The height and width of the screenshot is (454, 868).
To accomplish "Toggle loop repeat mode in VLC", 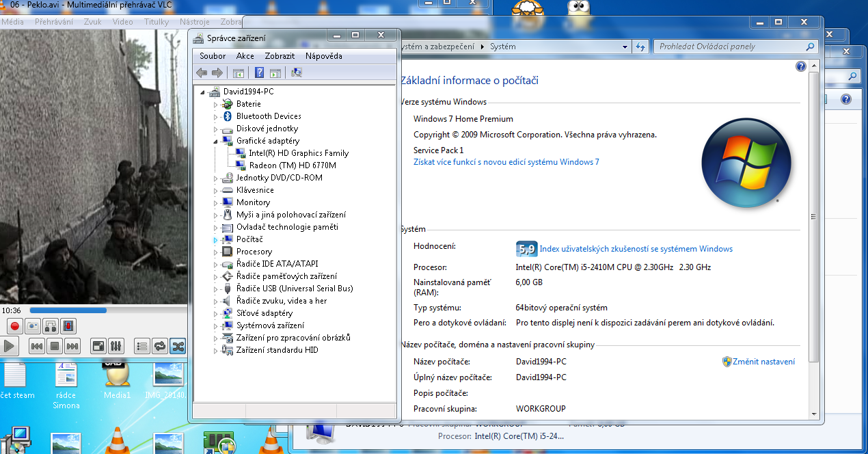I will pos(159,347).
